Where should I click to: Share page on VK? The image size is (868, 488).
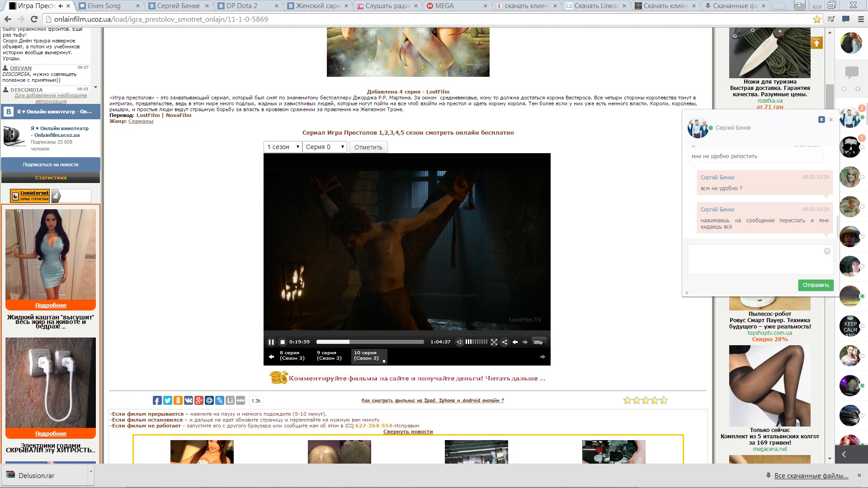[189, 400]
